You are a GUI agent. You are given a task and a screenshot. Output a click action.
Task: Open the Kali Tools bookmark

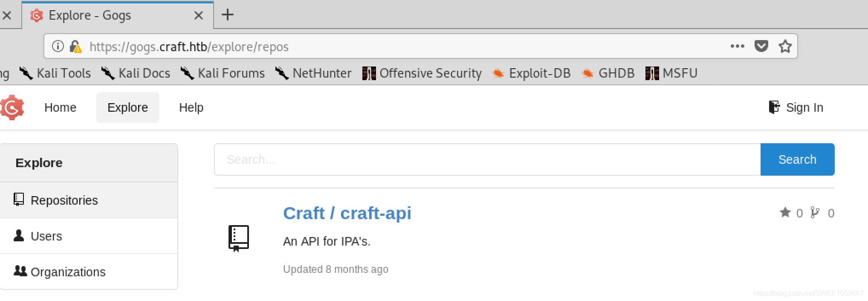point(55,73)
